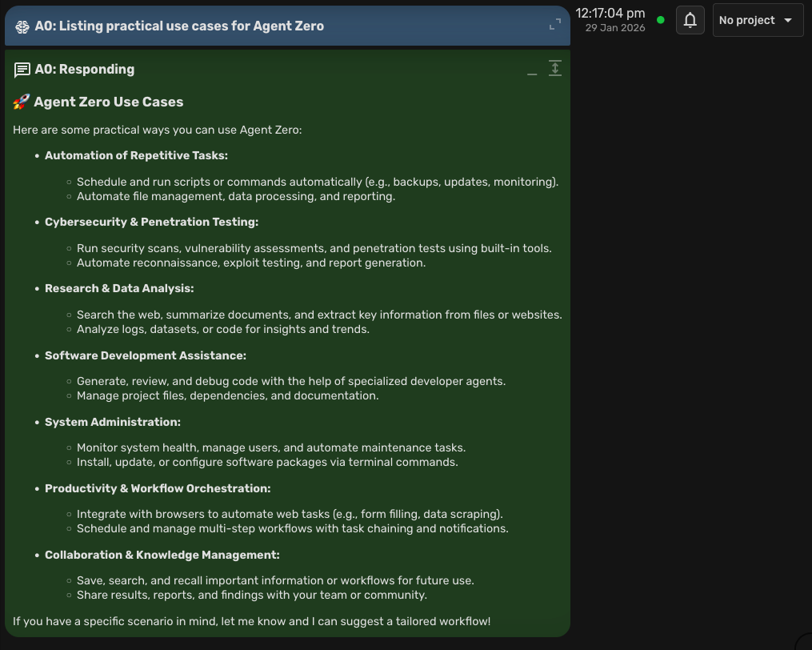Click the speech bubble icon beside A0: Responding

22,69
